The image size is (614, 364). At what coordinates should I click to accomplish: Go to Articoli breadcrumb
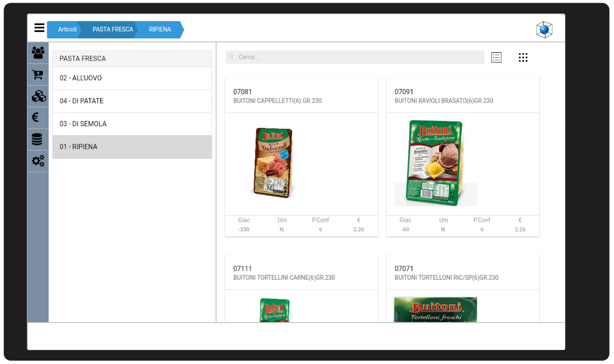(67, 30)
